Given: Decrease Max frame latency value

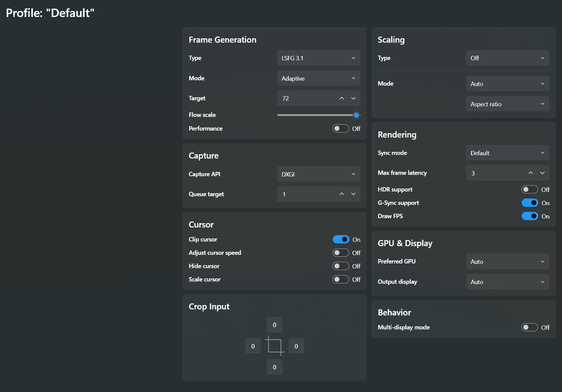Looking at the screenshot, I should (542, 173).
